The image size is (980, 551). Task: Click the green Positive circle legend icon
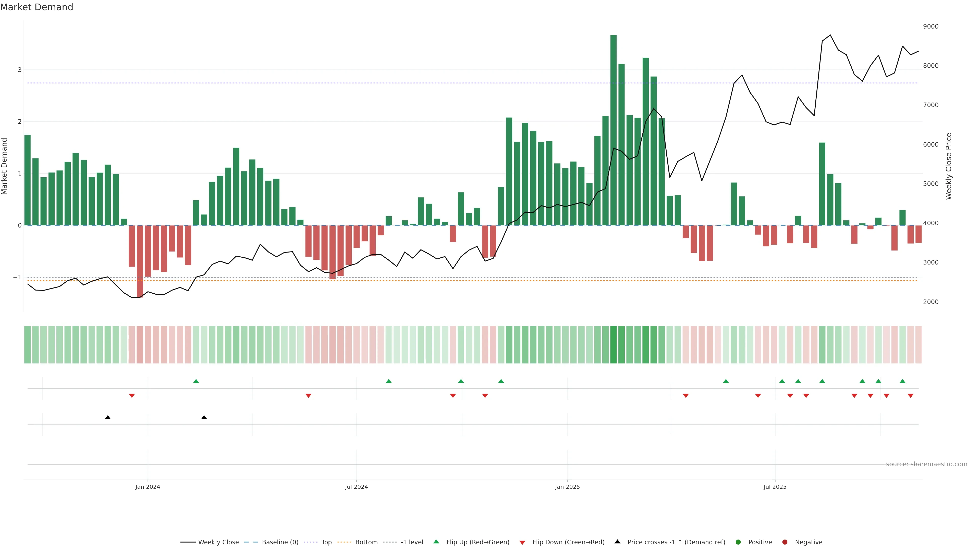[738, 542]
